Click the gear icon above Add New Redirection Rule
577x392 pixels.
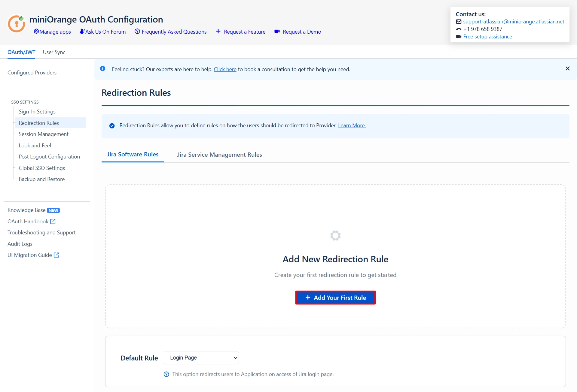(x=335, y=236)
